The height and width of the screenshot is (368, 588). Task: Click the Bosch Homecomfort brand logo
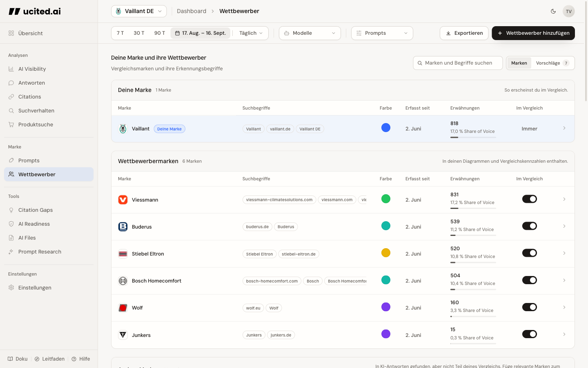coord(123,280)
